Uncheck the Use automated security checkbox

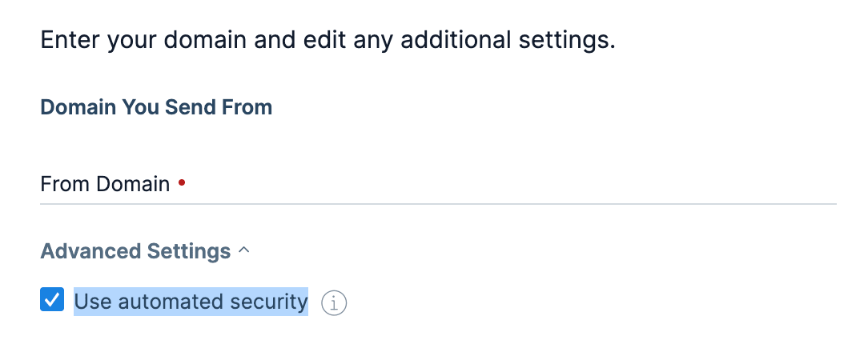(52, 301)
